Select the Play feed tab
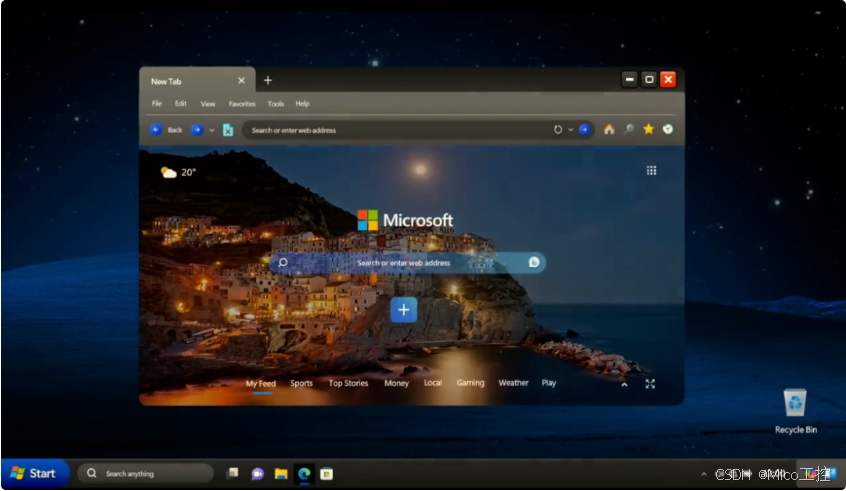 (x=549, y=383)
